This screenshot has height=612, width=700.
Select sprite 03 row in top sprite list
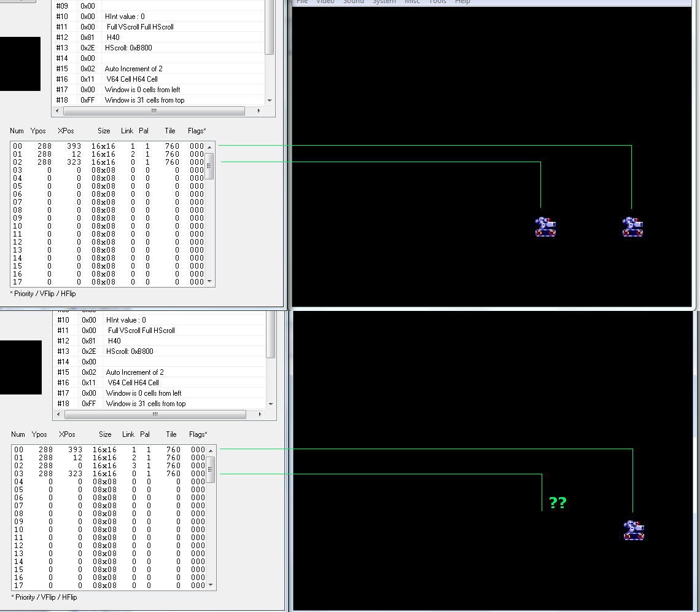108,170
